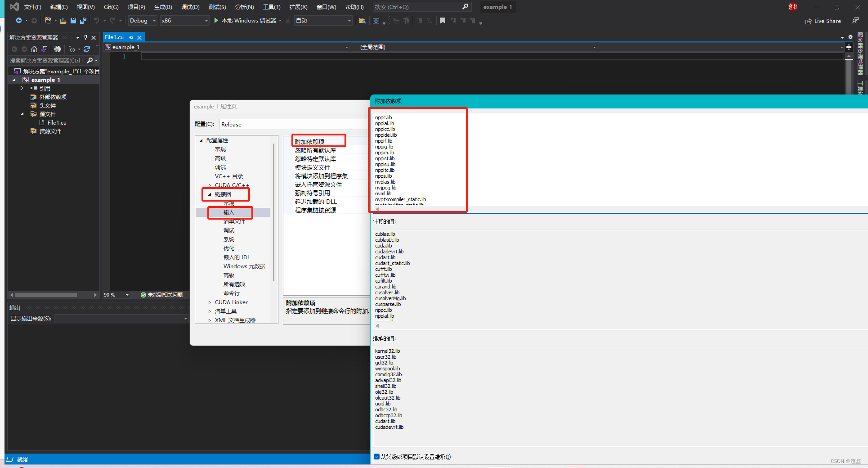
Task: Click the Save All icon in the toolbar
Action: [83, 21]
